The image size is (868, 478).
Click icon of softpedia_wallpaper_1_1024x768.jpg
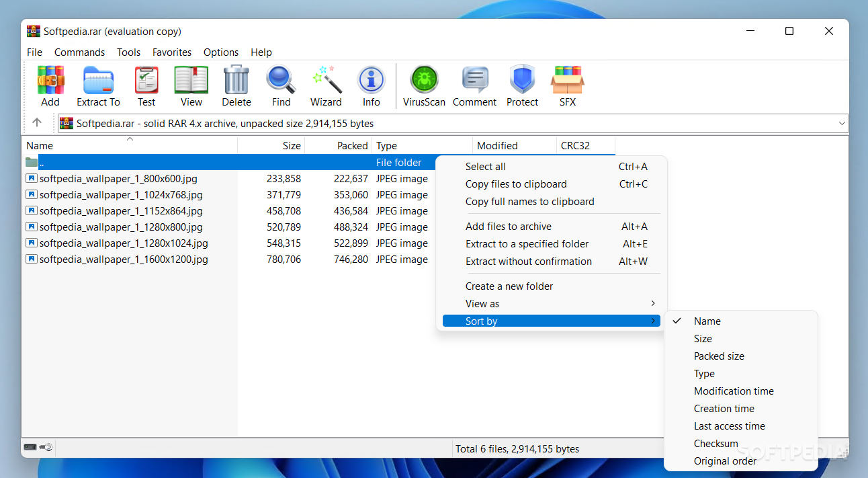[32, 194]
